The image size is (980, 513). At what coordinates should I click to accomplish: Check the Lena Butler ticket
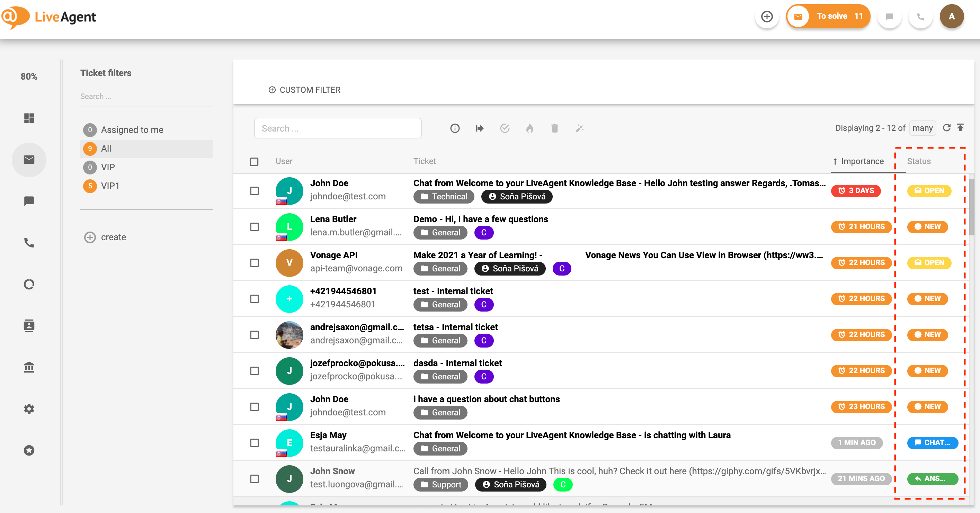pyautogui.click(x=255, y=227)
